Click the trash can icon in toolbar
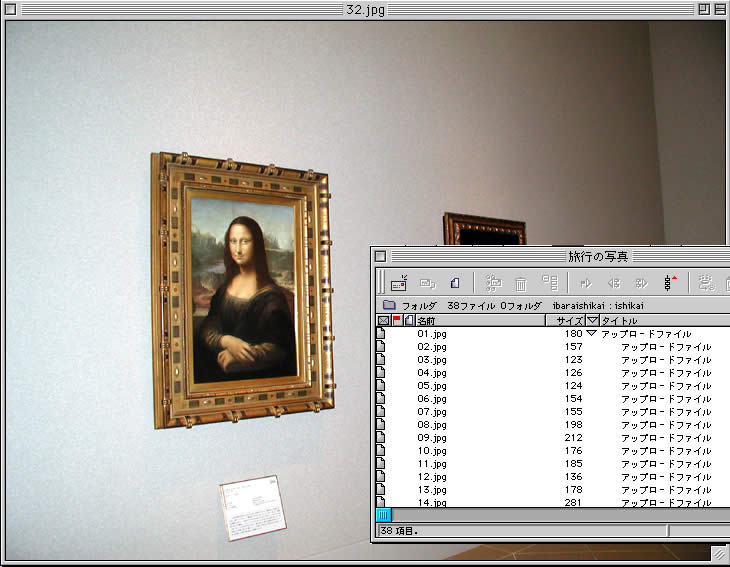Viewport: 730px width, 567px height. (x=520, y=283)
